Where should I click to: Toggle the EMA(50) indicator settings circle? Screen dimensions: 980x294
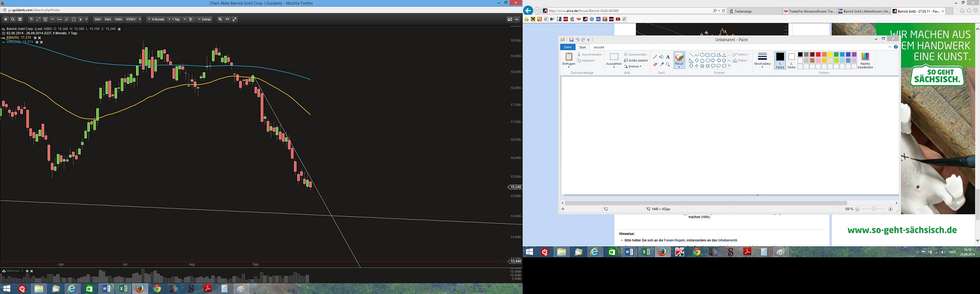pos(35,38)
